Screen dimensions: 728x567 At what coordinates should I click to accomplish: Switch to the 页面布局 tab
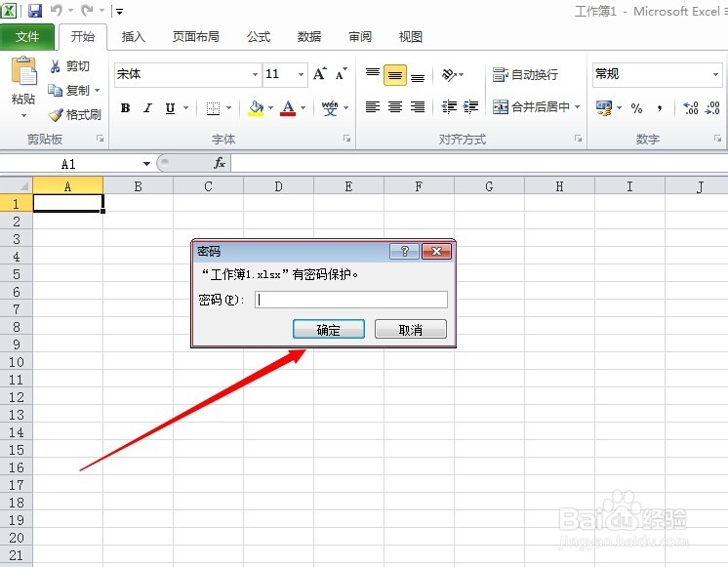pyautogui.click(x=195, y=37)
